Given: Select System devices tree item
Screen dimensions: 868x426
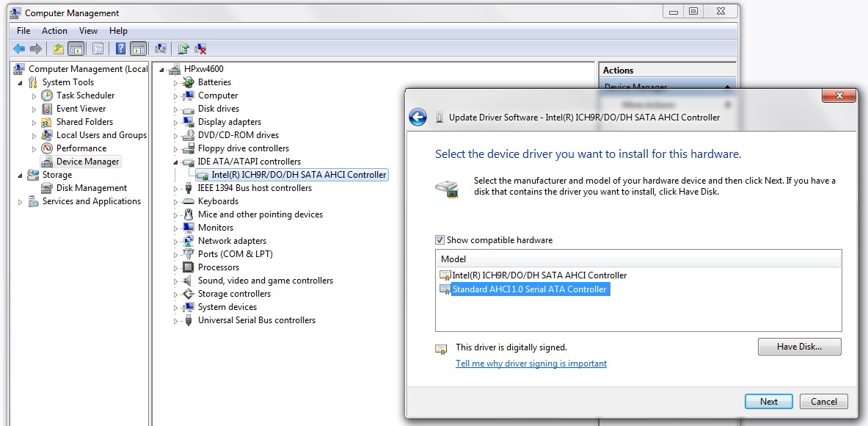Looking at the screenshot, I should click(227, 307).
